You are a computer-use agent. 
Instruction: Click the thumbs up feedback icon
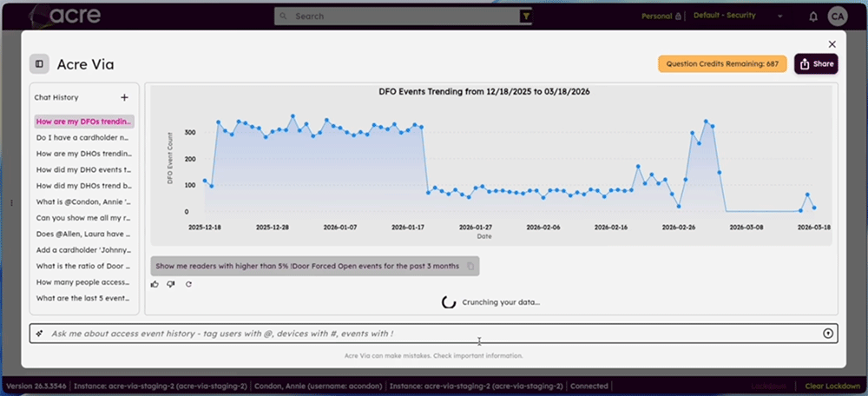[x=155, y=284]
